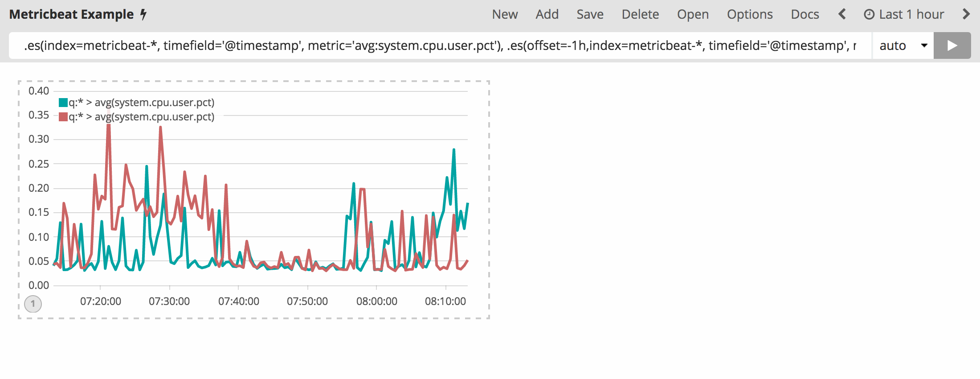The image size is (980, 379).
Task: Click into the Timelion expression input field
Action: click(439, 45)
